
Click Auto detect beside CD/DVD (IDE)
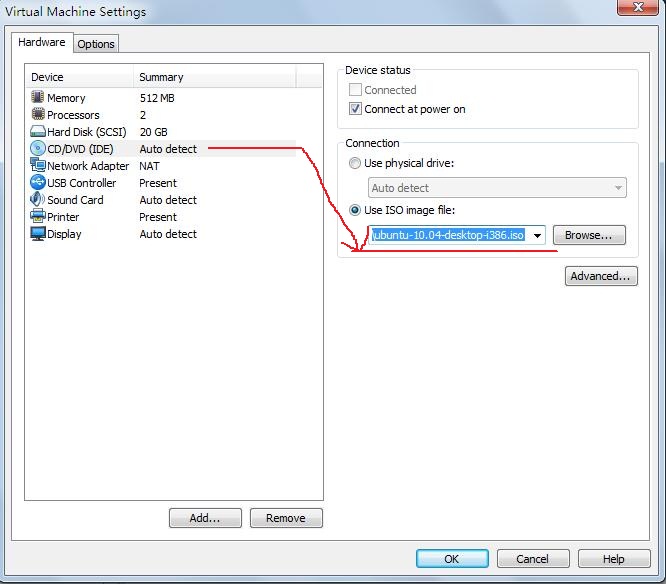pos(168,149)
